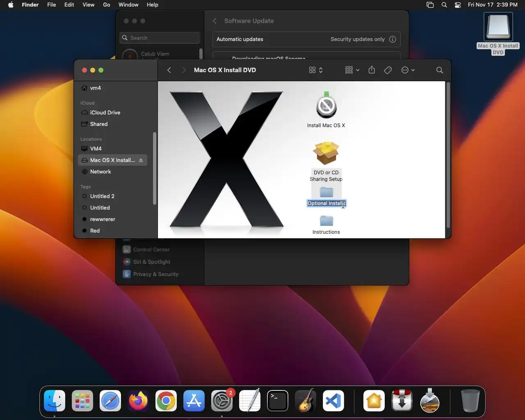Open the Mac OS X Install DVD desktop icon
The width and height of the screenshot is (525, 420).
[x=498, y=27]
